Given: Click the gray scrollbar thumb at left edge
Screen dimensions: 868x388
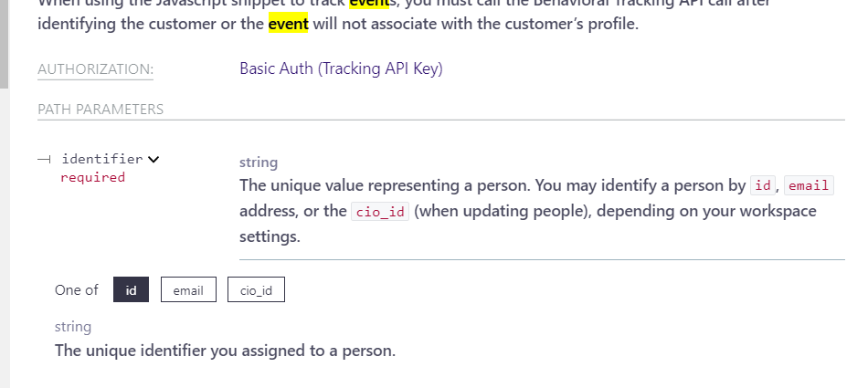Looking at the screenshot, I should pos(4,45).
